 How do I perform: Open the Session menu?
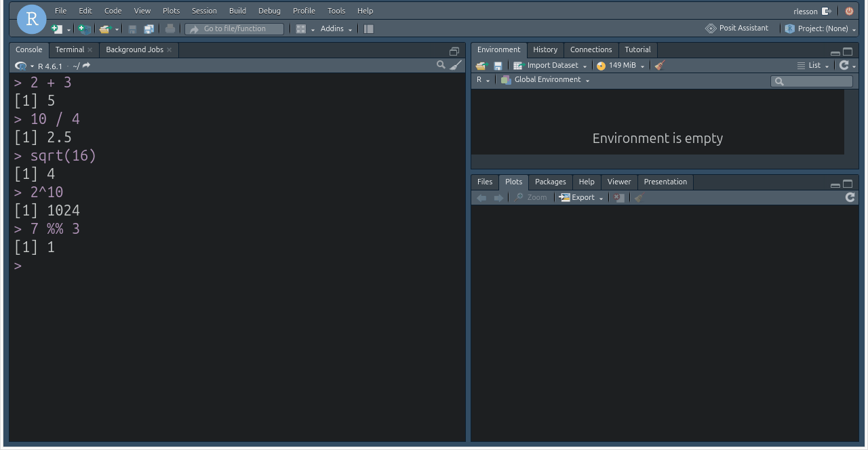coord(204,11)
